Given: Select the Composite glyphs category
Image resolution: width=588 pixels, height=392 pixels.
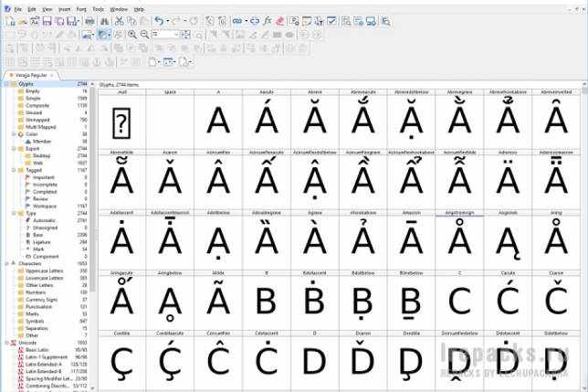Looking at the screenshot, I should (37, 105).
